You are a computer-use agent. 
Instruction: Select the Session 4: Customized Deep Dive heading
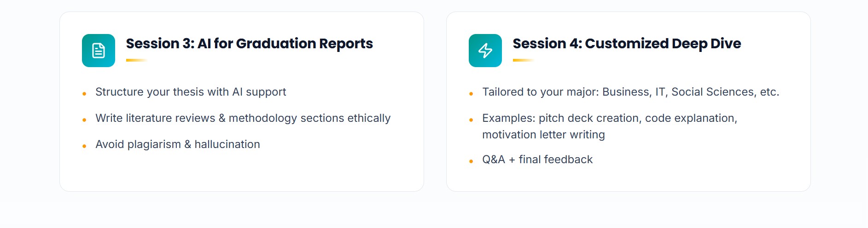tap(627, 44)
